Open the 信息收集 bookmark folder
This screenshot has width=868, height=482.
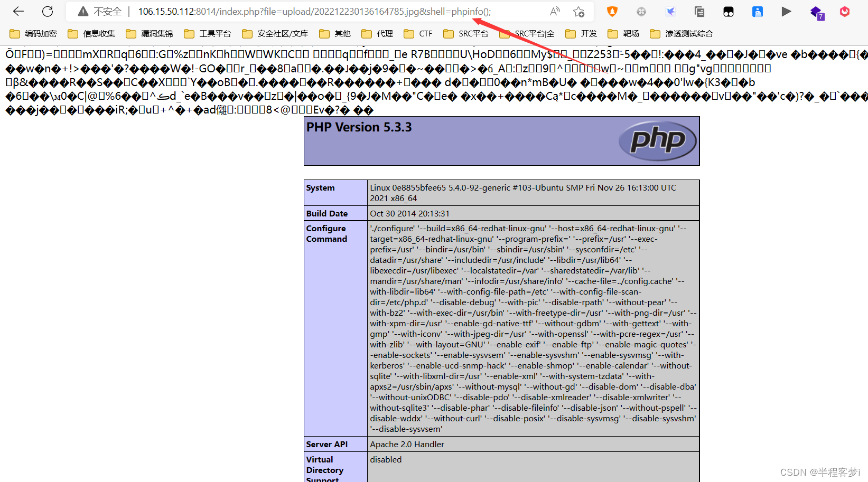pos(91,34)
